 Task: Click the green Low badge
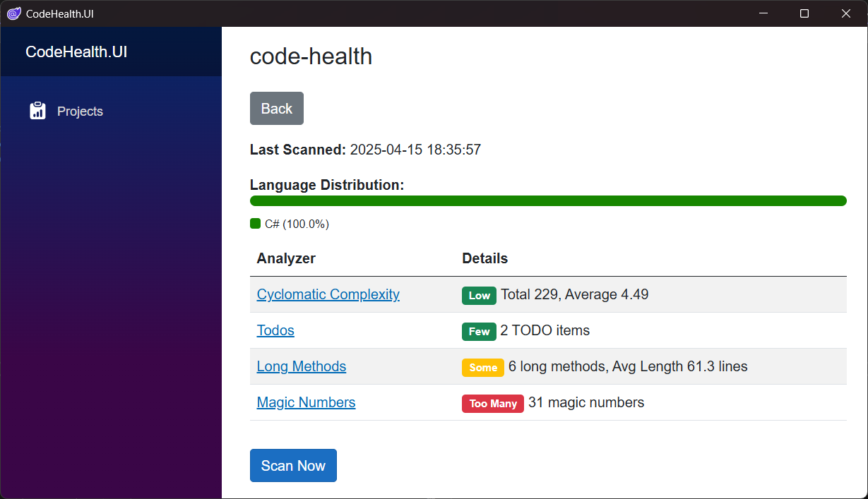coord(480,296)
